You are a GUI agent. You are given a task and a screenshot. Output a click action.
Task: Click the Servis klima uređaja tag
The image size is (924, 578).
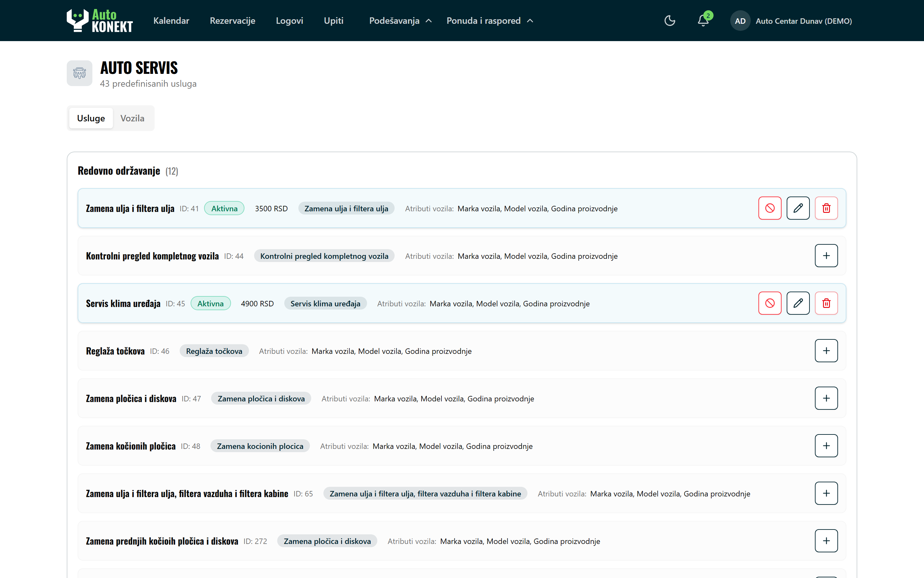pos(325,303)
